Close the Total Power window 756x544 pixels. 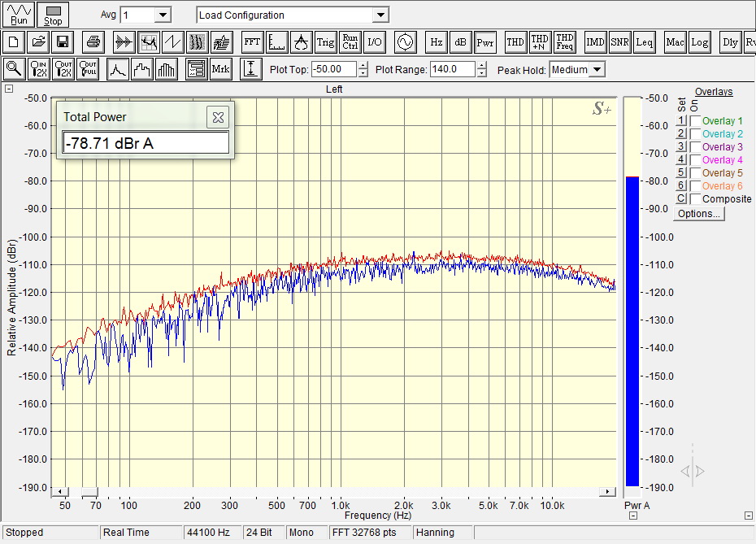218,117
